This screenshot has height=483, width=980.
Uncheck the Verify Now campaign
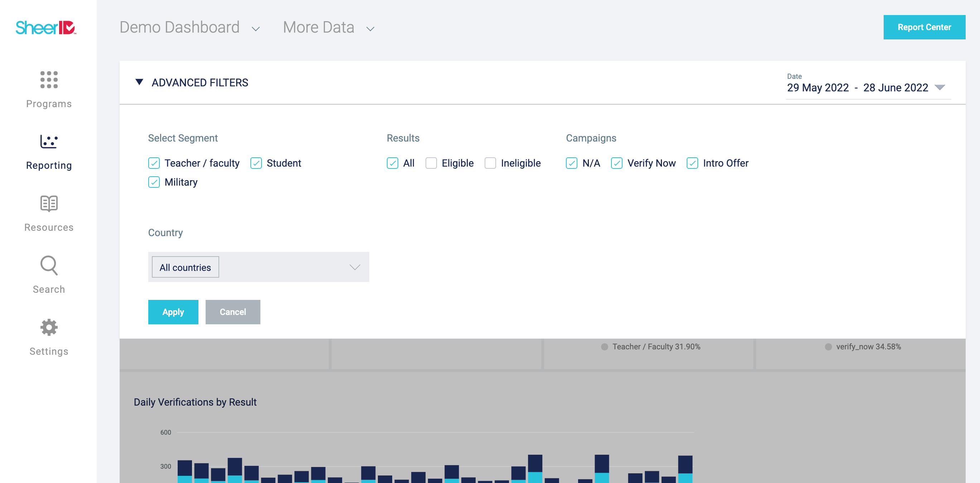coord(617,163)
